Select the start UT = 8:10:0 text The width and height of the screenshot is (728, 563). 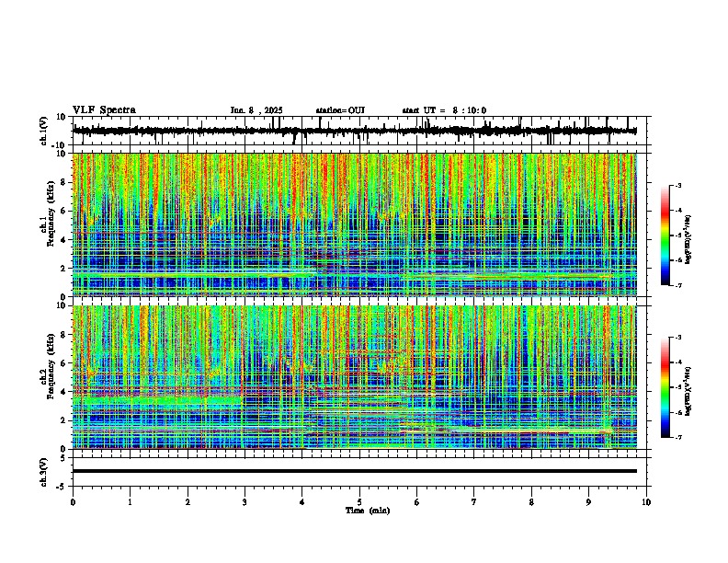point(444,110)
